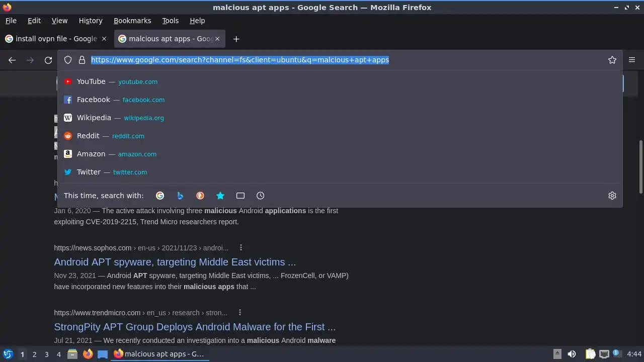The width and height of the screenshot is (644, 362).
Task: Search this time with Bing icon
Action: click(x=180, y=196)
